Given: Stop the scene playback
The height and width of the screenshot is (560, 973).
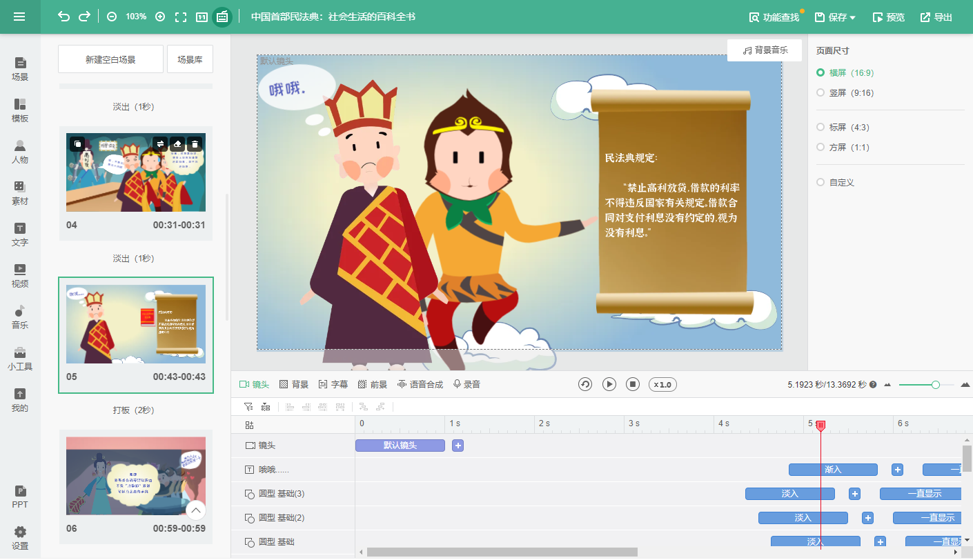Looking at the screenshot, I should click(633, 384).
